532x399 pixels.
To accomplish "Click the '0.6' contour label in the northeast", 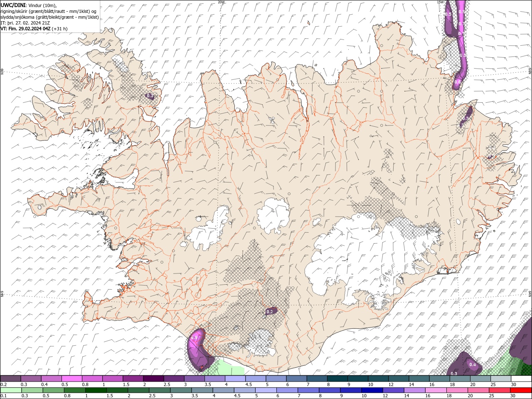I will [458, 82].
